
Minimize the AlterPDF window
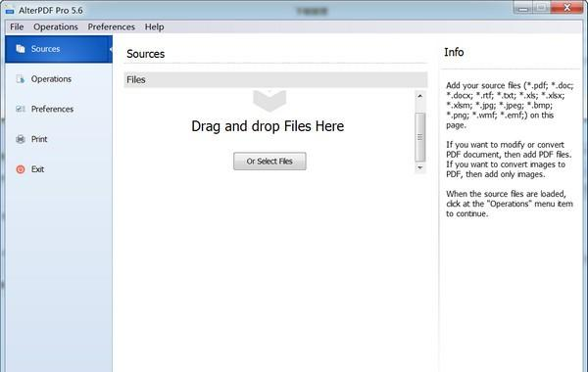tap(523, 8)
